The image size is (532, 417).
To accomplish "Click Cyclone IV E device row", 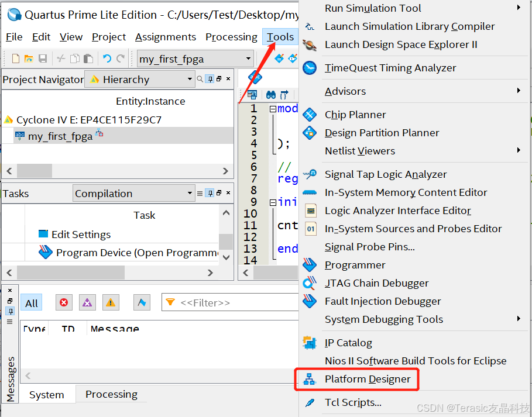I will [89, 120].
